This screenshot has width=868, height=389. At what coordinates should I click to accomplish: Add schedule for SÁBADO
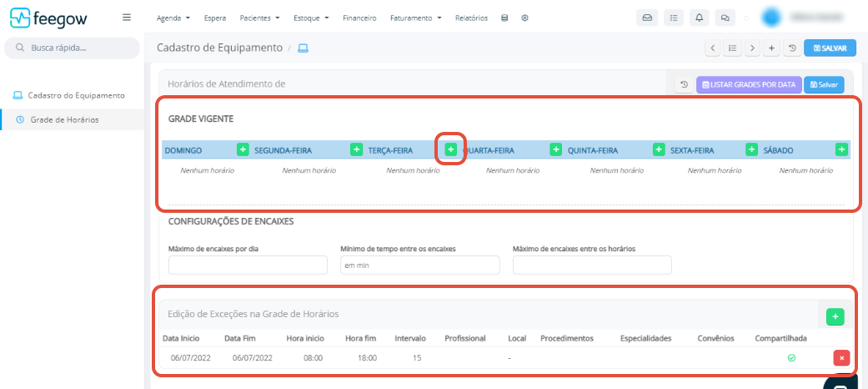841,149
